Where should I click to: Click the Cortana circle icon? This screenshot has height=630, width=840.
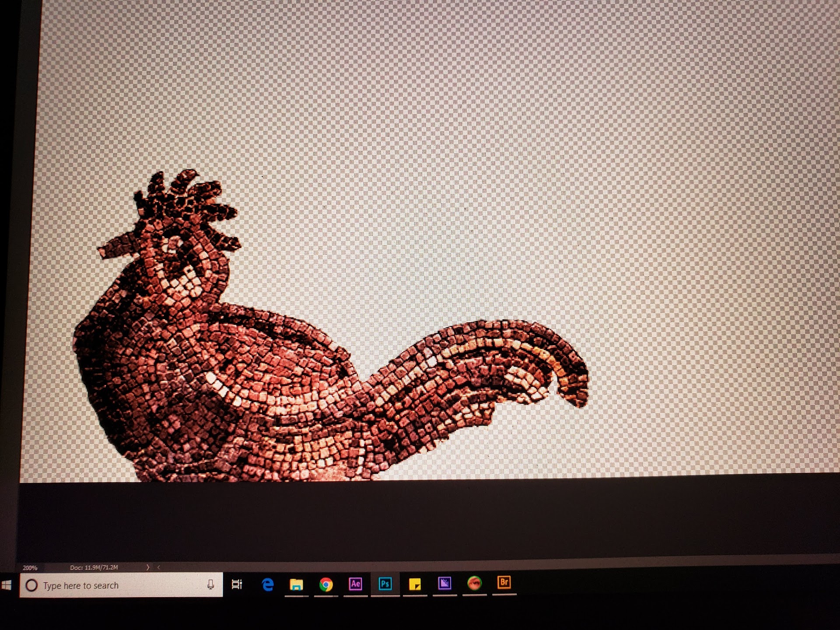coord(31,585)
